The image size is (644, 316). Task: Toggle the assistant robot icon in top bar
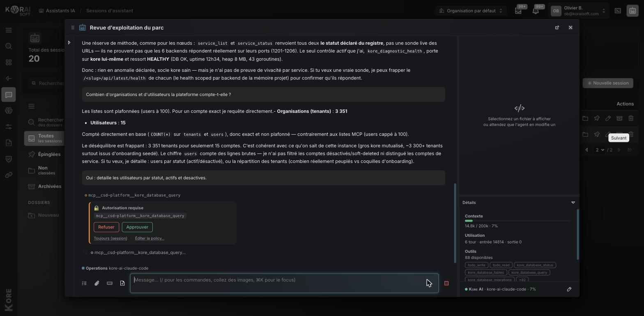click(632, 11)
